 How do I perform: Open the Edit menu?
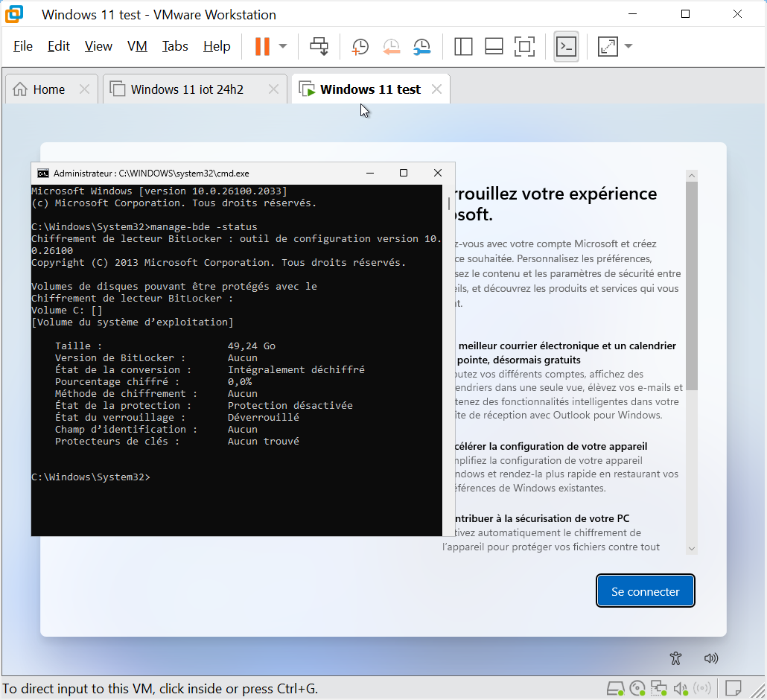(x=59, y=46)
